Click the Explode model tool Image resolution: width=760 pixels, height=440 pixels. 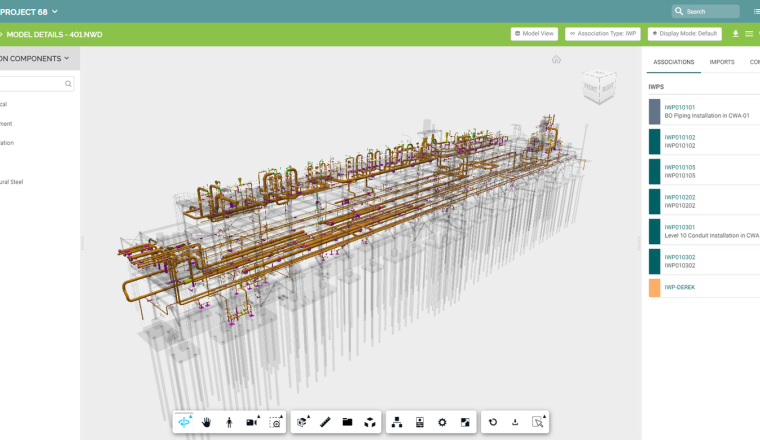[370, 422]
